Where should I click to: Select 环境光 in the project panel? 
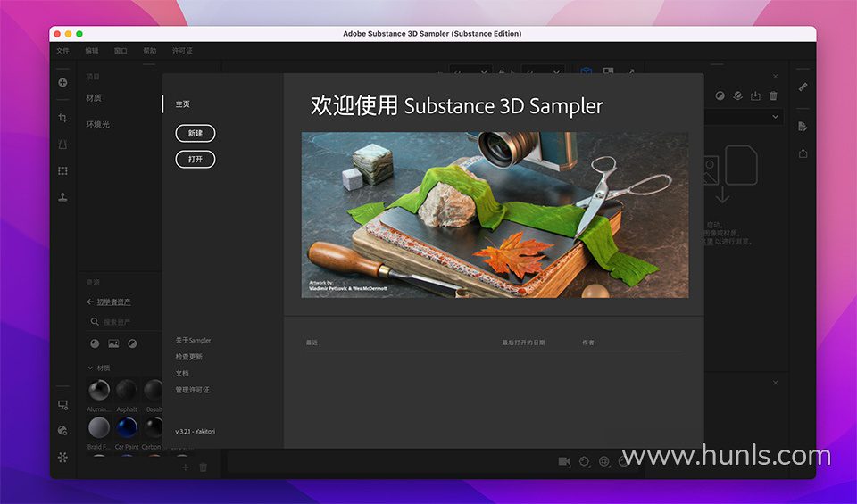click(x=98, y=125)
